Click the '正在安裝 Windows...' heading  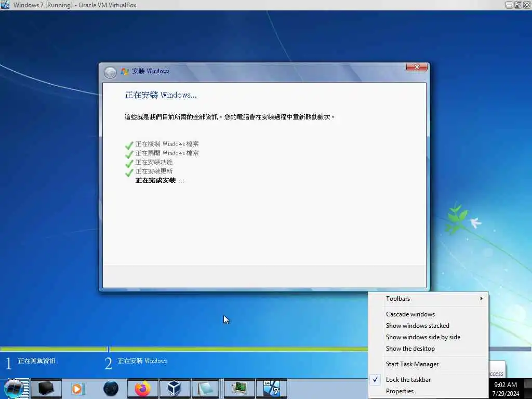tap(161, 95)
